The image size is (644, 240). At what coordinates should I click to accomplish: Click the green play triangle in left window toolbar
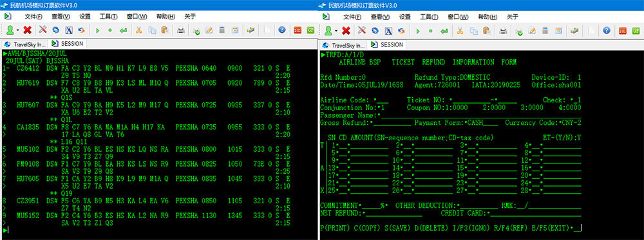click(x=98, y=30)
